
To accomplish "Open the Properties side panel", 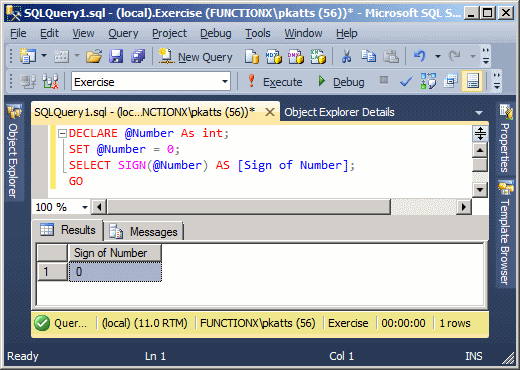I will [505, 139].
